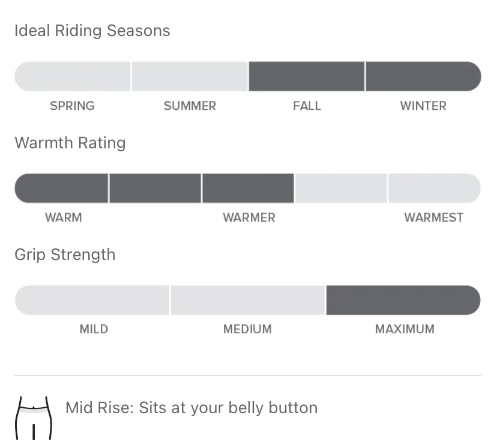Select the Mild grip strength segment
The image size is (503, 448).
pos(92,300)
